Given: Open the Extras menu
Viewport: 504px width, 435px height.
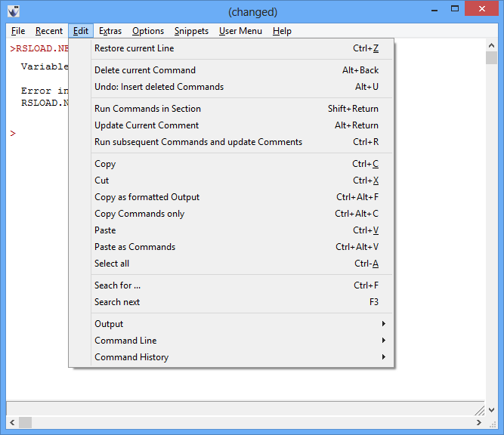Looking at the screenshot, I should tap(110, 31).
